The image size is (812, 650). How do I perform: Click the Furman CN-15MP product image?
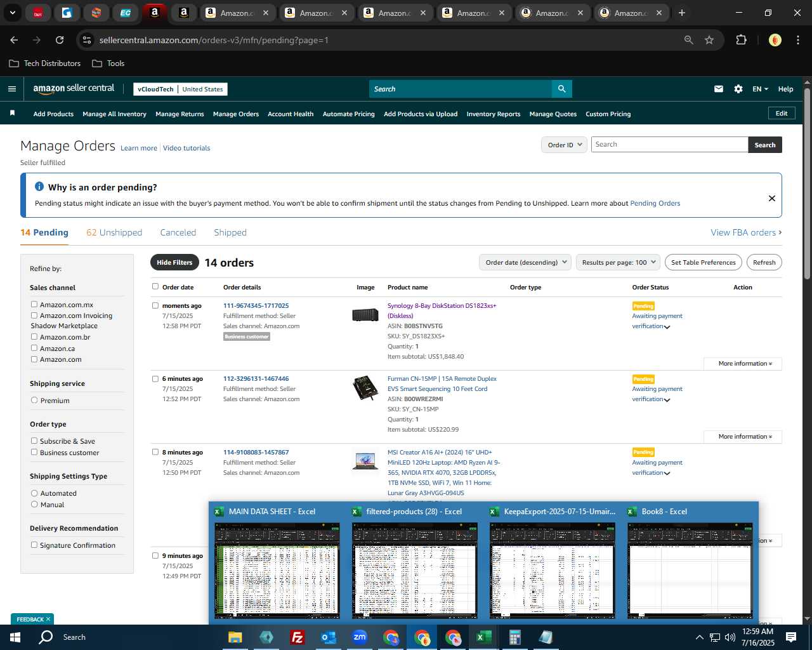tap(365, 388)
